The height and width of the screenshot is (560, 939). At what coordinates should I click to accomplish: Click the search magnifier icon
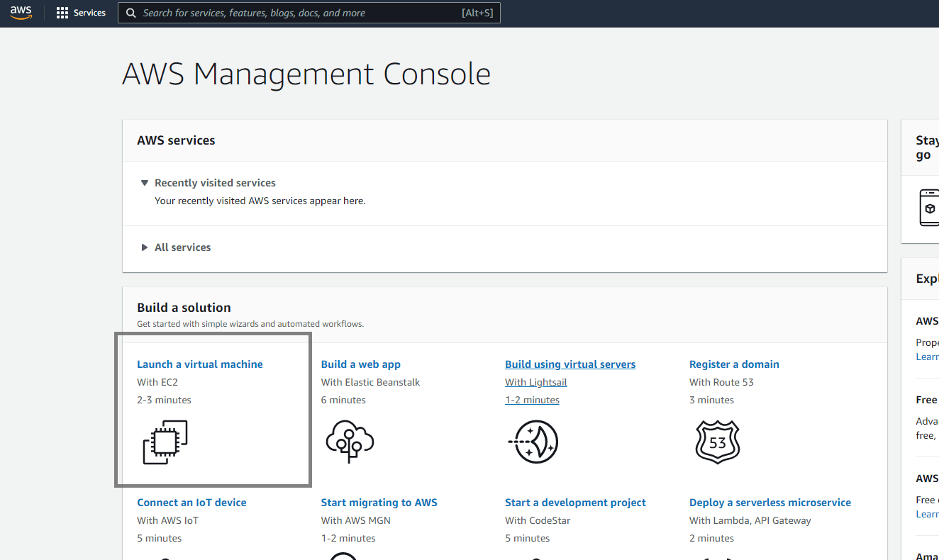(x=130, y=13)
